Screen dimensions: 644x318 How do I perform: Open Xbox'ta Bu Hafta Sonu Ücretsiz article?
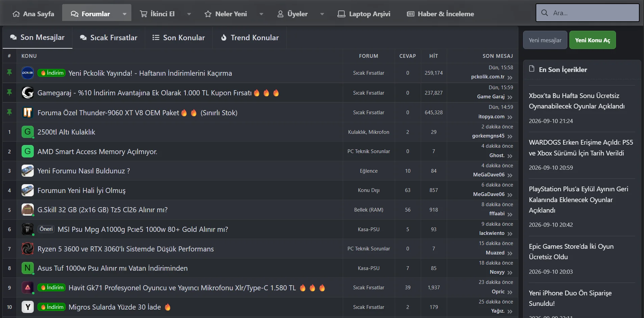tap(576, 101)
